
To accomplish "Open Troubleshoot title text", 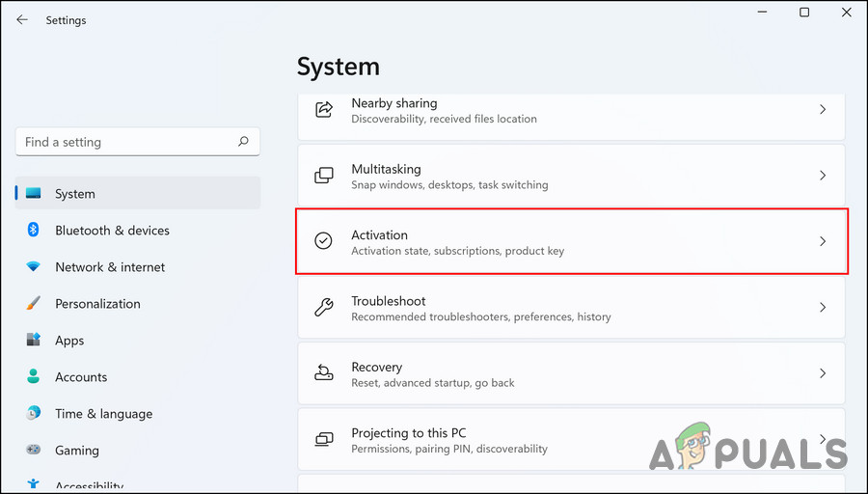I will [x=388, y=301].
